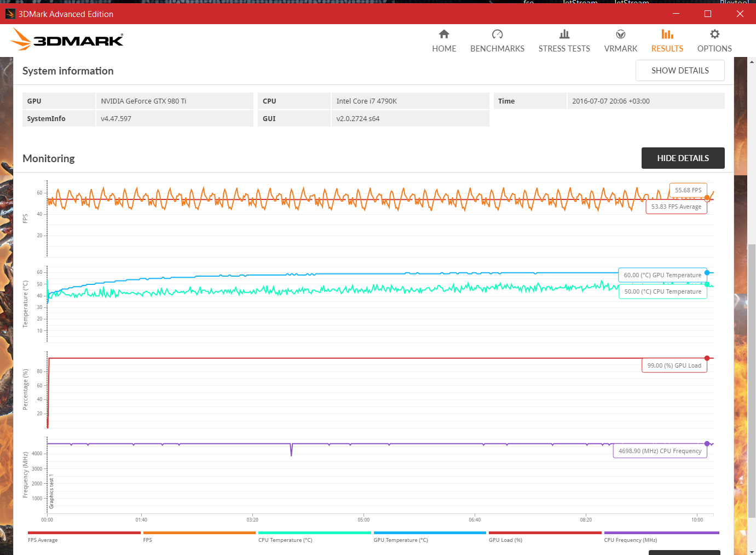Toggle the CPU Temperature legend color bar

pyautogui.click(x=315, y=533)
